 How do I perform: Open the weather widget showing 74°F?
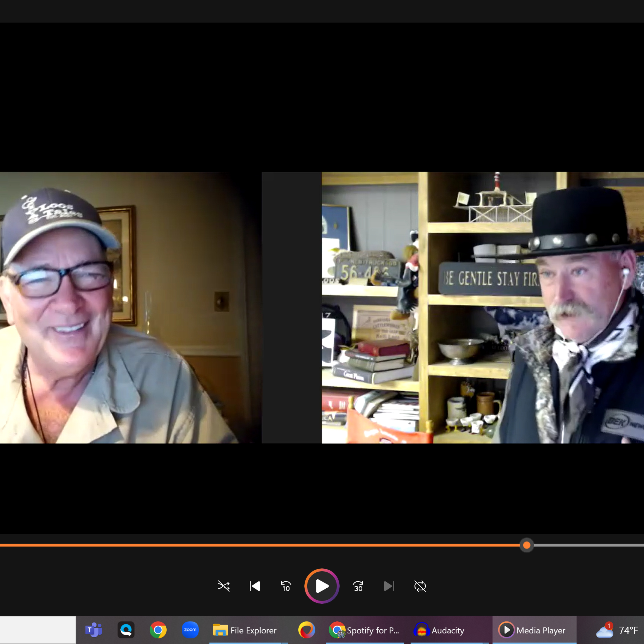tap(617, 630)
